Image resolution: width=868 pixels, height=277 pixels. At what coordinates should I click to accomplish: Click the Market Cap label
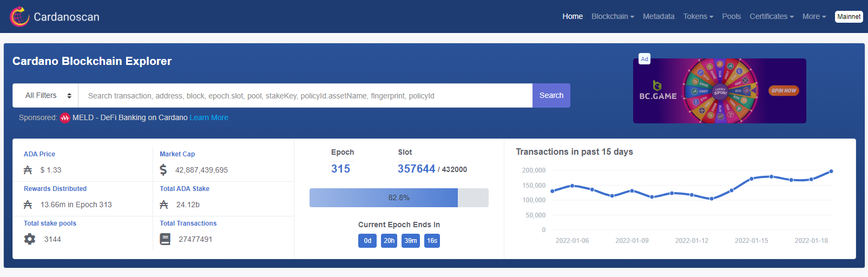(x=177, y=154)
